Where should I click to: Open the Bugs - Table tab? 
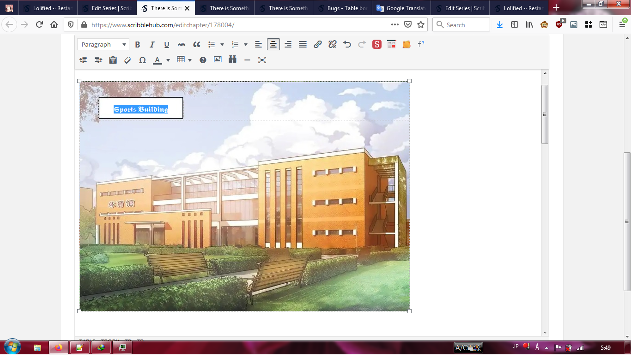click(342, 8)
